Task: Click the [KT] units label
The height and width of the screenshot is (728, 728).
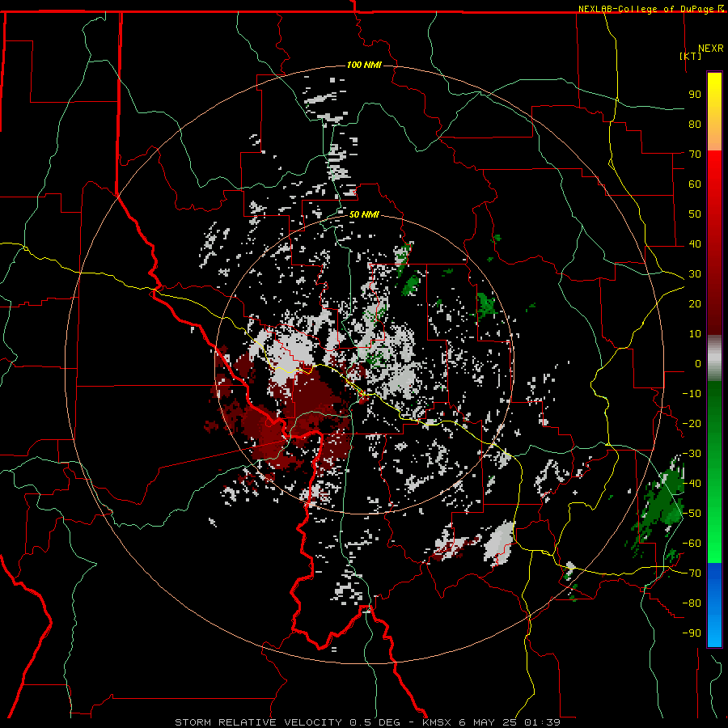Action: tap(690, 56)
